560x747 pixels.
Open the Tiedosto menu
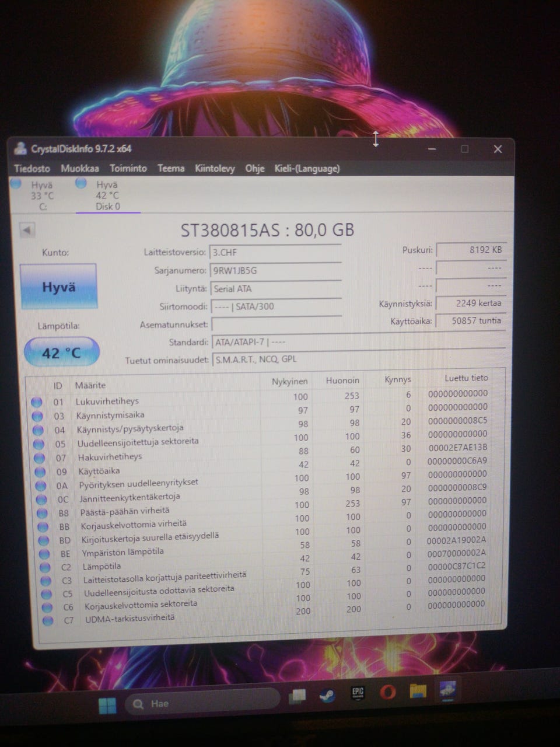(x=32, y=168)
